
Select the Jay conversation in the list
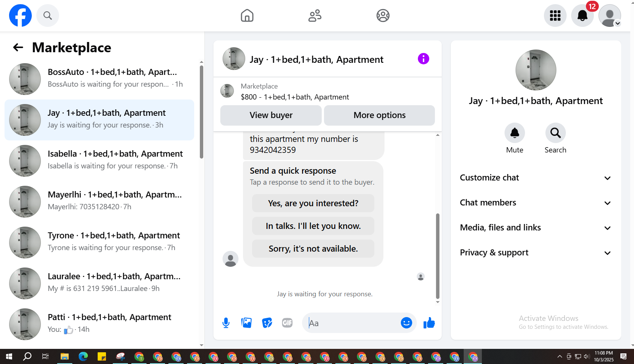point(99,120)
